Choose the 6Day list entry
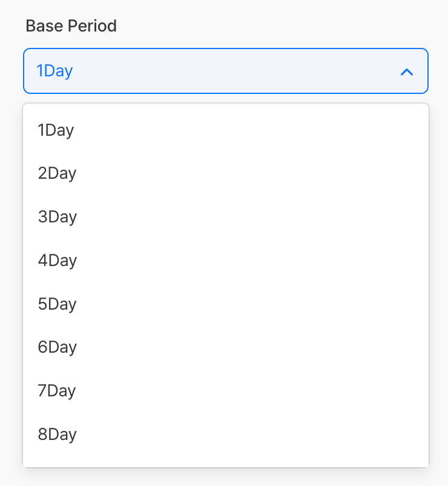 [x=57, y=347]
